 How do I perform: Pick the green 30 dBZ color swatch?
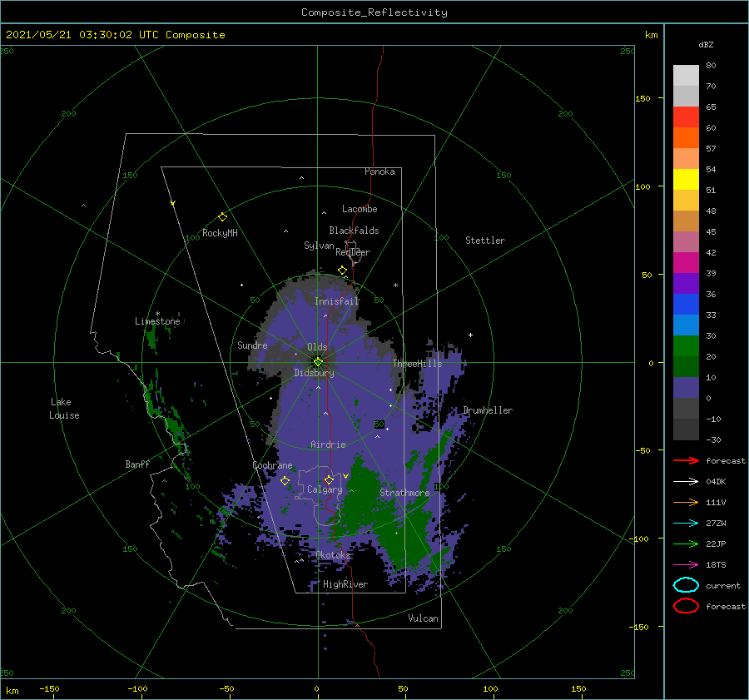tap(686, 345)
